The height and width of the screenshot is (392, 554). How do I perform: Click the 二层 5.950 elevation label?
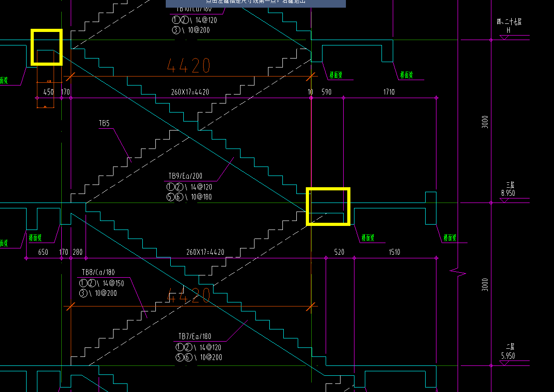(x=508, y=351)
